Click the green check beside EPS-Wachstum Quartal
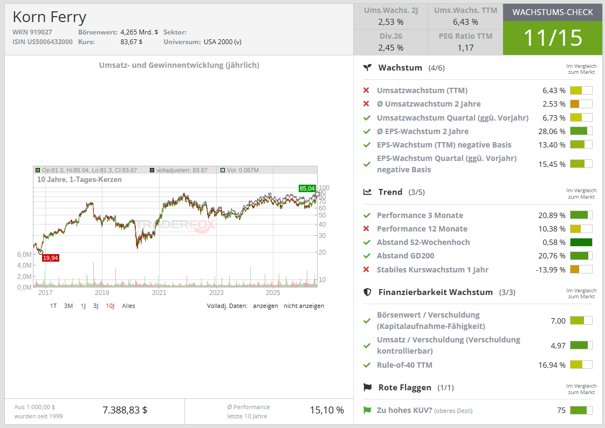Screen dimensions: 605x428 (x=367, y=164)
